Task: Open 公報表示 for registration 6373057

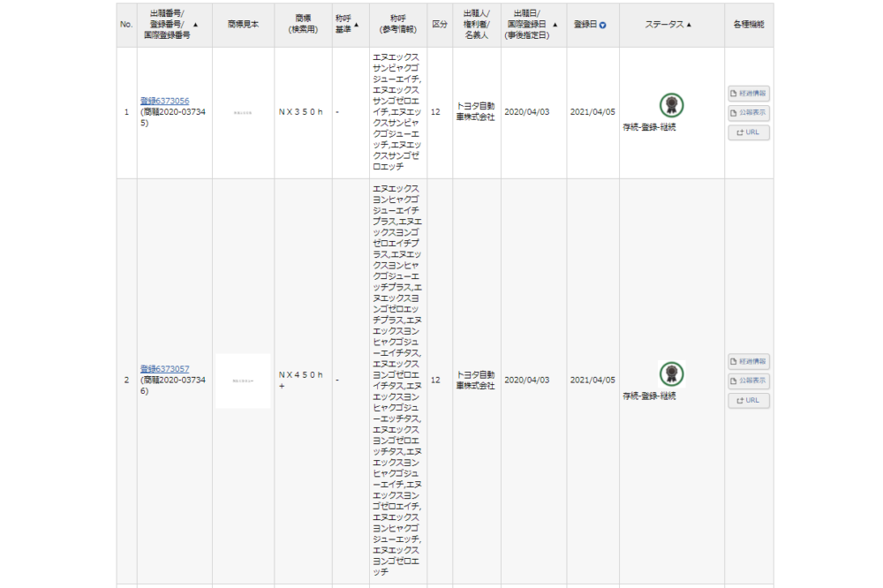Action: [749, 381]
